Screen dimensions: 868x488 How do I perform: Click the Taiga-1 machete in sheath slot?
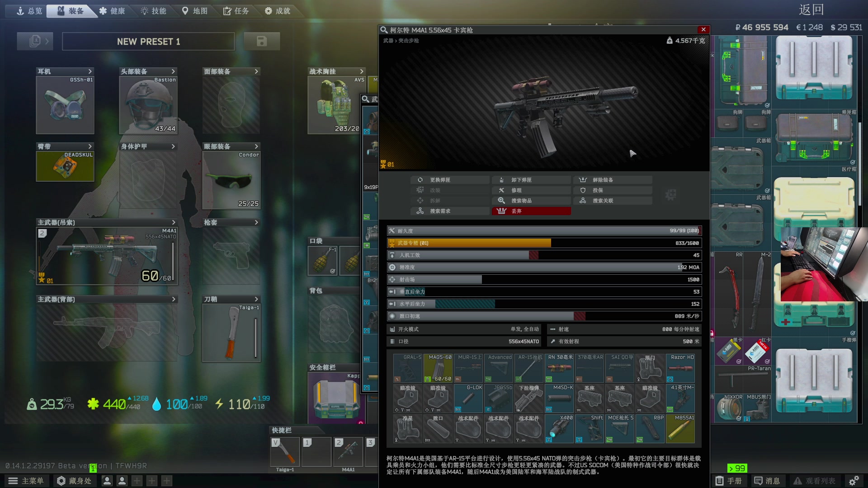click(x=231, y=333)
